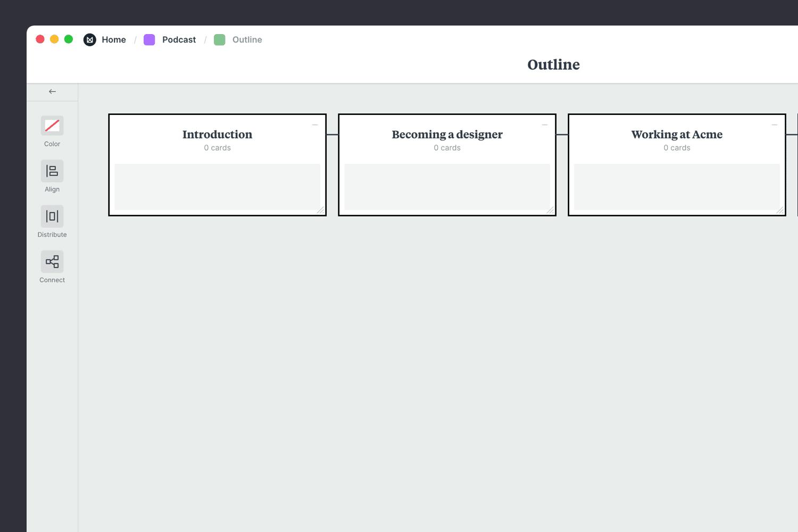Go to Home in breadcrumb
Screen dimensions: 798x532
tap(114, 40)
